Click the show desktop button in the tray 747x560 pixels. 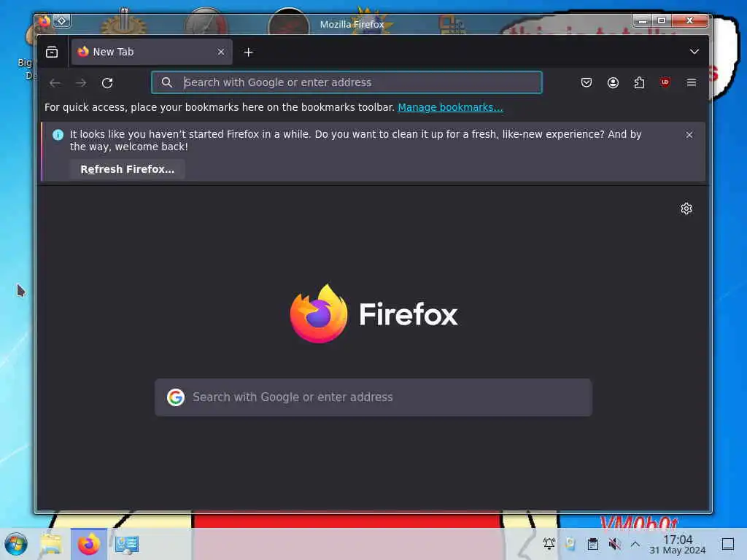(x=727, y=544)
